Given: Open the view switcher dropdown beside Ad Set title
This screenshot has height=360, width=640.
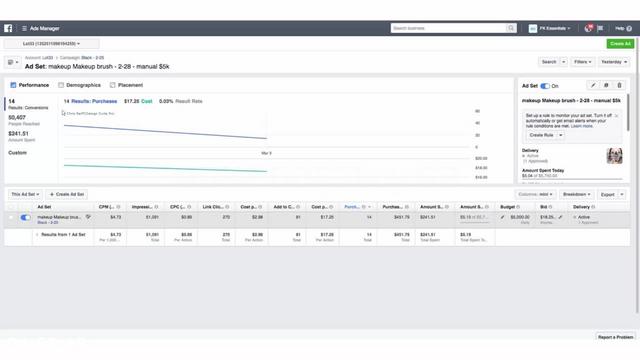Looking at the screenshot, I should (13, 62).
